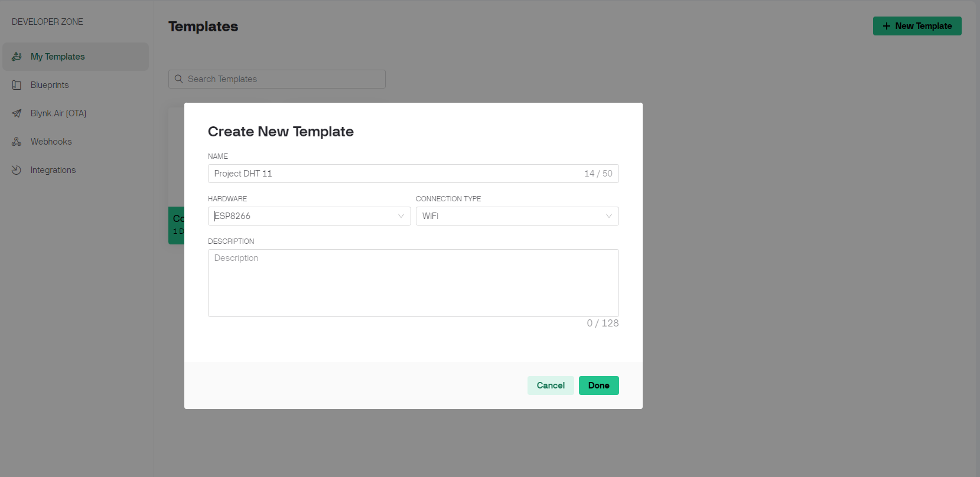Cancel the template creation dialog

[x=551, y=385]
